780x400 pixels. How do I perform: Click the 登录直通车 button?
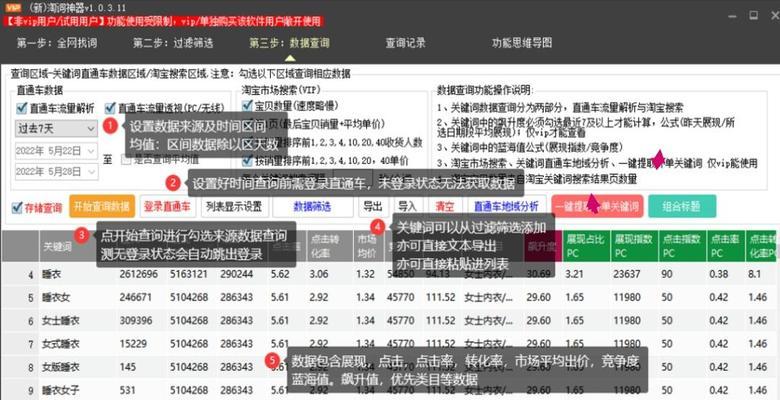point(168,206)
